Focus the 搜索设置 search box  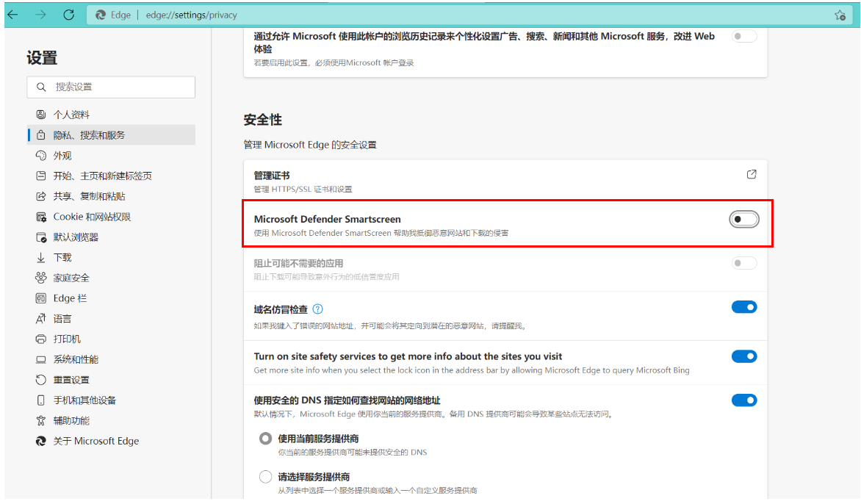111,87
